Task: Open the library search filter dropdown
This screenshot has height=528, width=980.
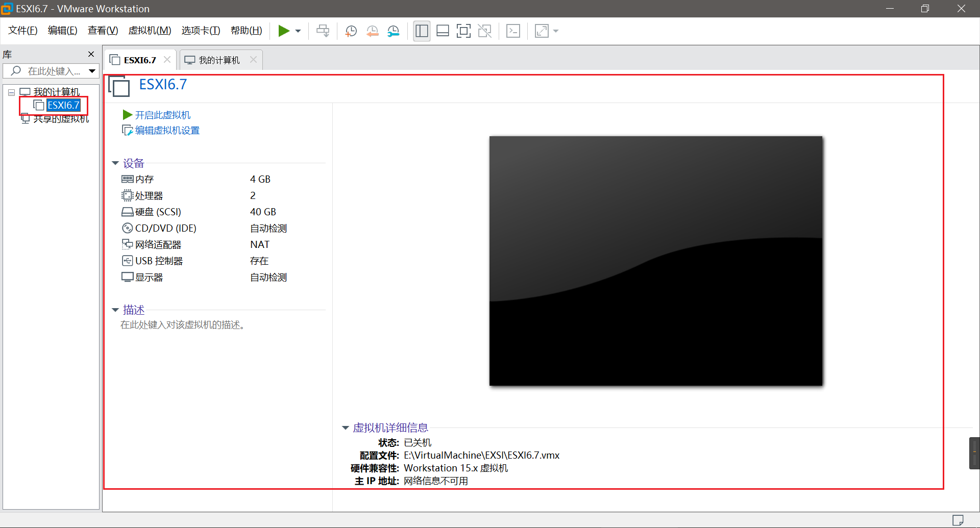Action: (x=92, y=71)
